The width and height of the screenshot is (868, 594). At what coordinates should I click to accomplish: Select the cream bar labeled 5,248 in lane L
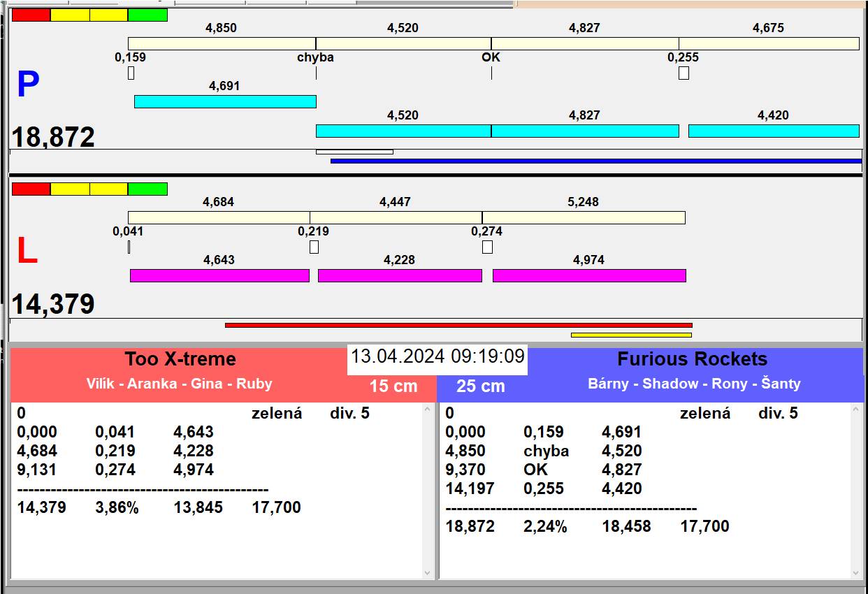(584, 217)
